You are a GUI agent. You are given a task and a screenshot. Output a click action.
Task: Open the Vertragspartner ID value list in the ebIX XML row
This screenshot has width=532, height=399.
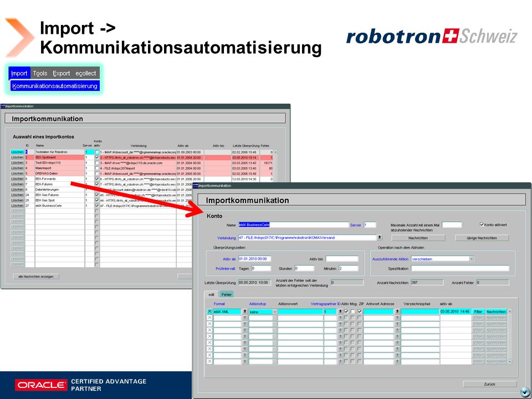[340, 311]
